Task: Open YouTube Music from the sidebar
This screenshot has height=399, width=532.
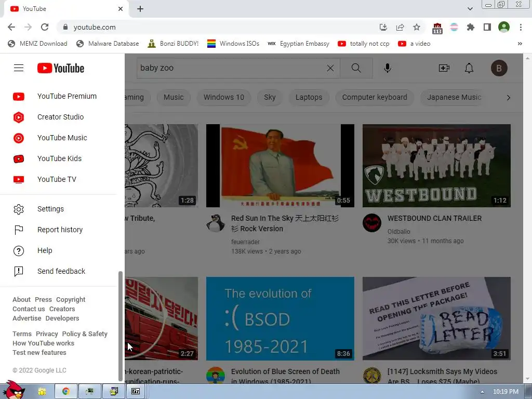Action: tap(62, 138)
